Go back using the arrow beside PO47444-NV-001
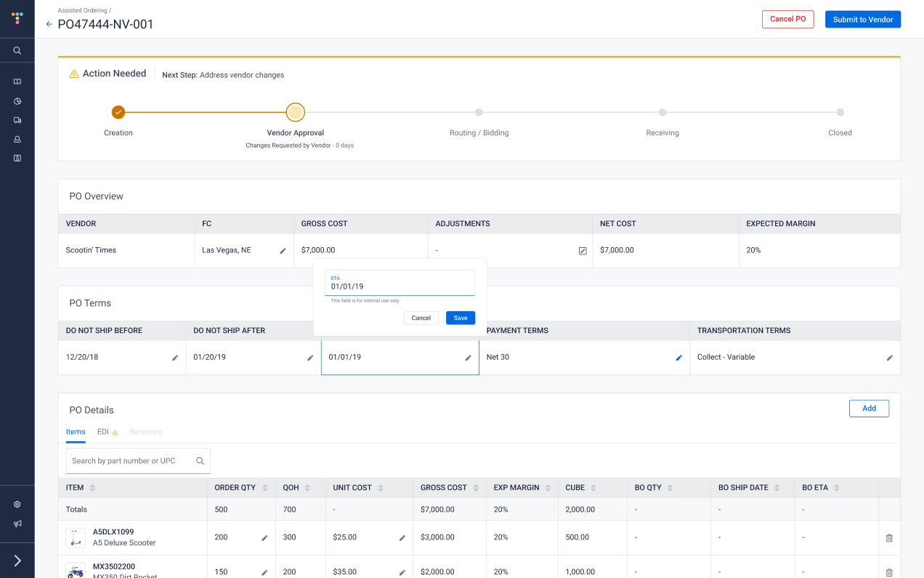 point(49,24)
